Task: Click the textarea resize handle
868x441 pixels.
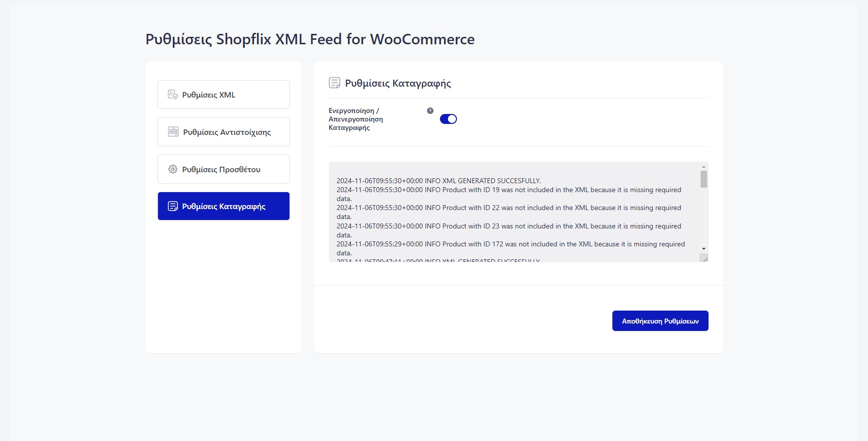Action: tap(704, 258)
